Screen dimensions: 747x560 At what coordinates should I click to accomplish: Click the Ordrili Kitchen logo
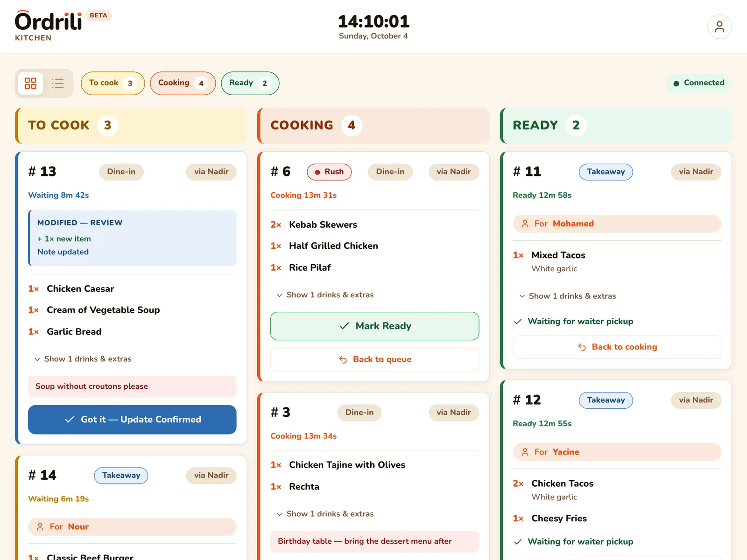(49, 26)
